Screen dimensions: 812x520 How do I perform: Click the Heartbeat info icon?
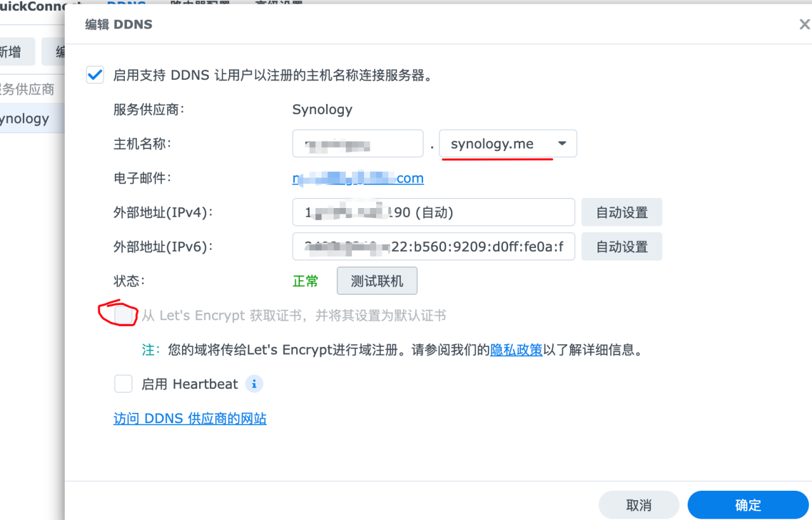[x=254, y=384]
